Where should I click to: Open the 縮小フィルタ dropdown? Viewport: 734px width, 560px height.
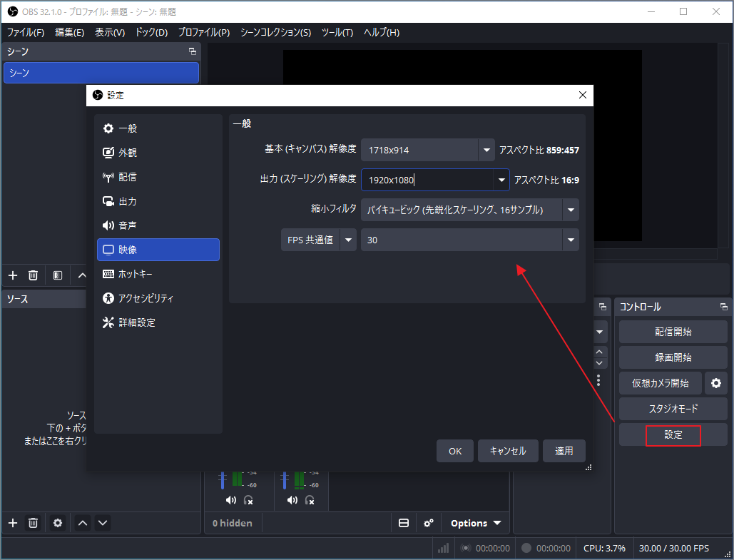(571, 210)
